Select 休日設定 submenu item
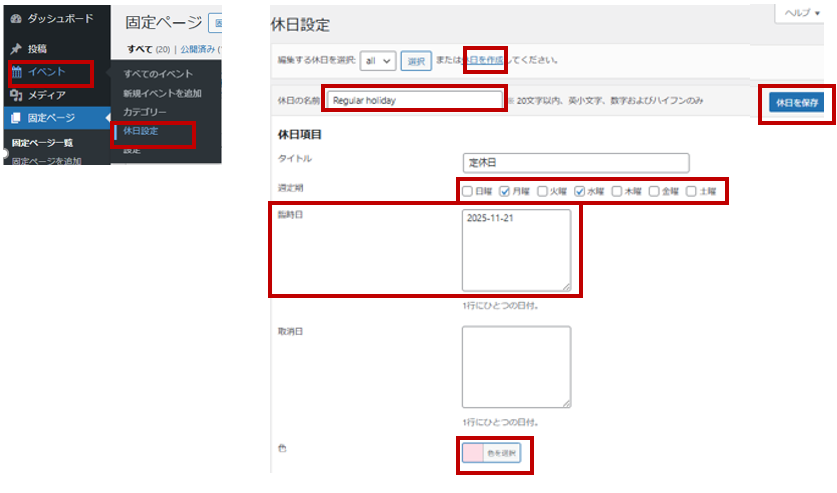Viewport: 837px width, 493px height. [141, 131]
